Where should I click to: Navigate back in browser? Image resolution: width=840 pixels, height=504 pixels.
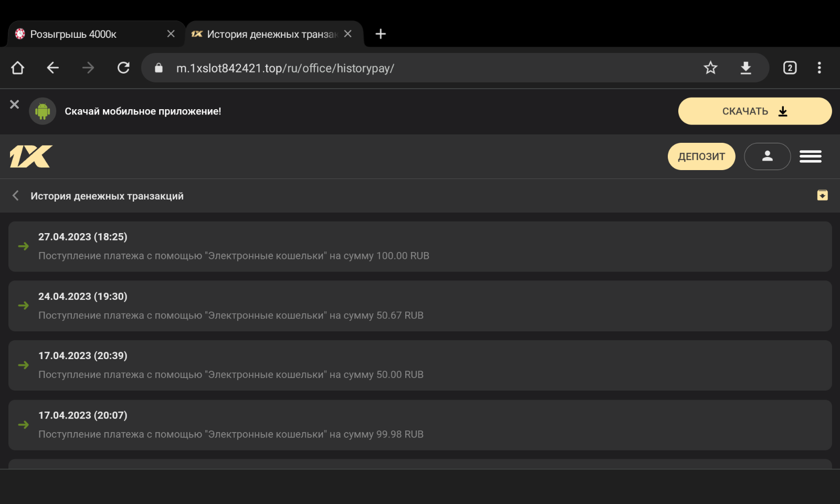click(52, 68)
